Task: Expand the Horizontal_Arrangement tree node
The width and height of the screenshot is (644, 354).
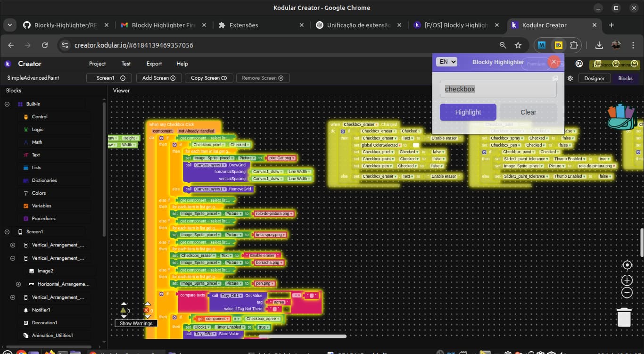Action: 18,284
